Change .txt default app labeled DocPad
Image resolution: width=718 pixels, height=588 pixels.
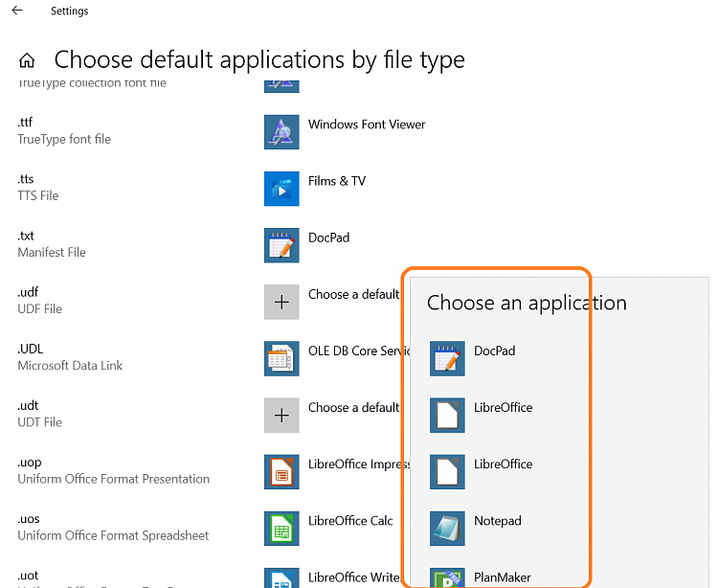328,237
